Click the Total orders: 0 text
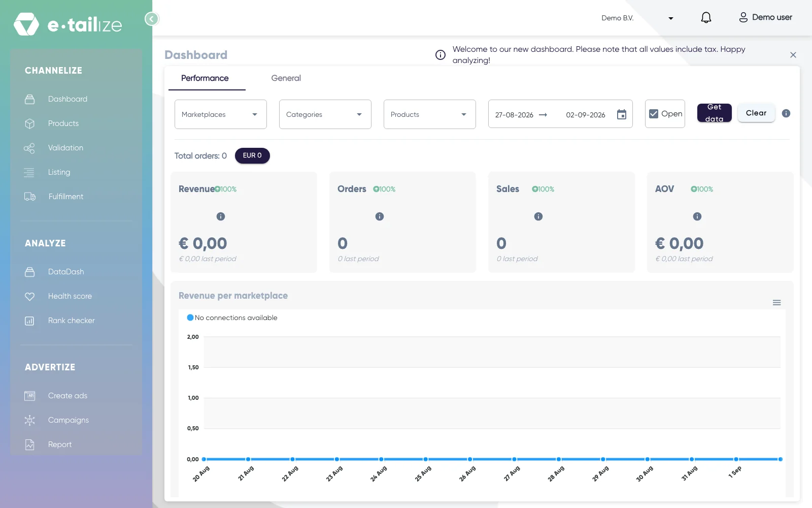This screenshot has height=508, width=812. pyautogui.click(x=200, y=156)
